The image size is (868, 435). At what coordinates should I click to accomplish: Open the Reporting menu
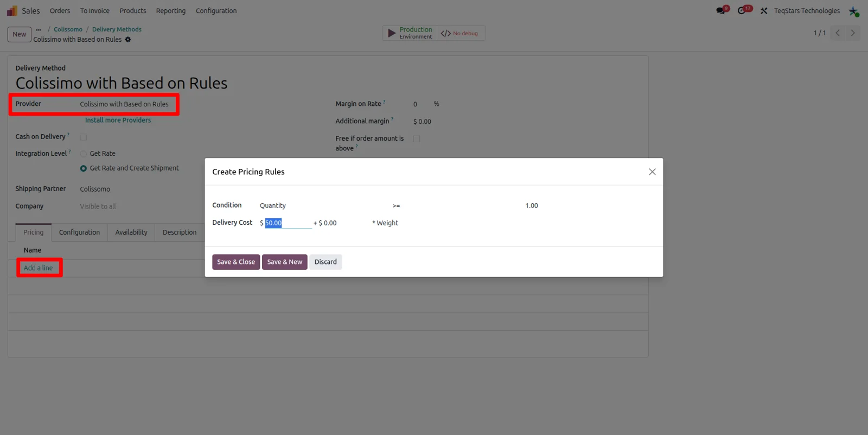pyautogui.click(x=171, y=11)
